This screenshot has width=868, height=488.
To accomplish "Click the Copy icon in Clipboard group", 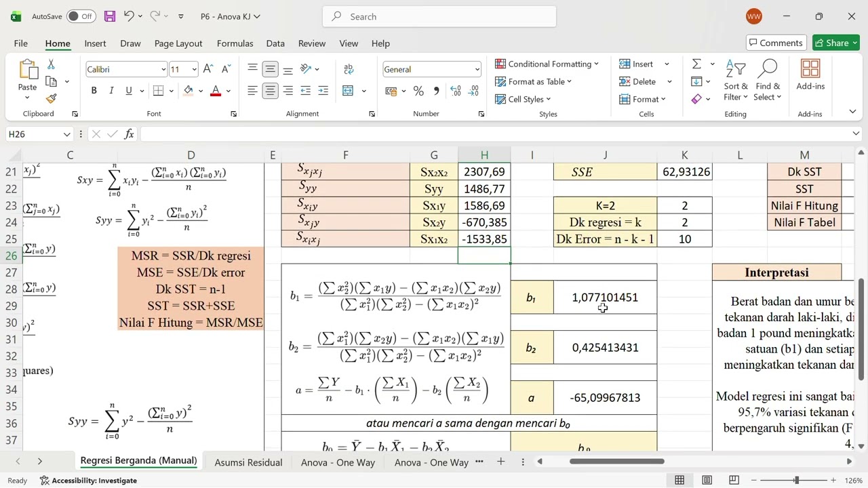I will pyautogui.click(x=51, y=81).
